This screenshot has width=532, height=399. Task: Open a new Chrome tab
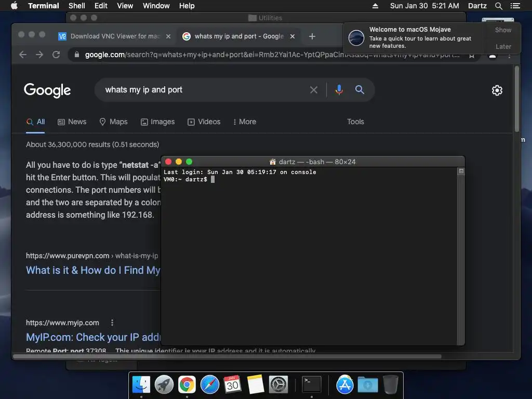coord(312,36)
